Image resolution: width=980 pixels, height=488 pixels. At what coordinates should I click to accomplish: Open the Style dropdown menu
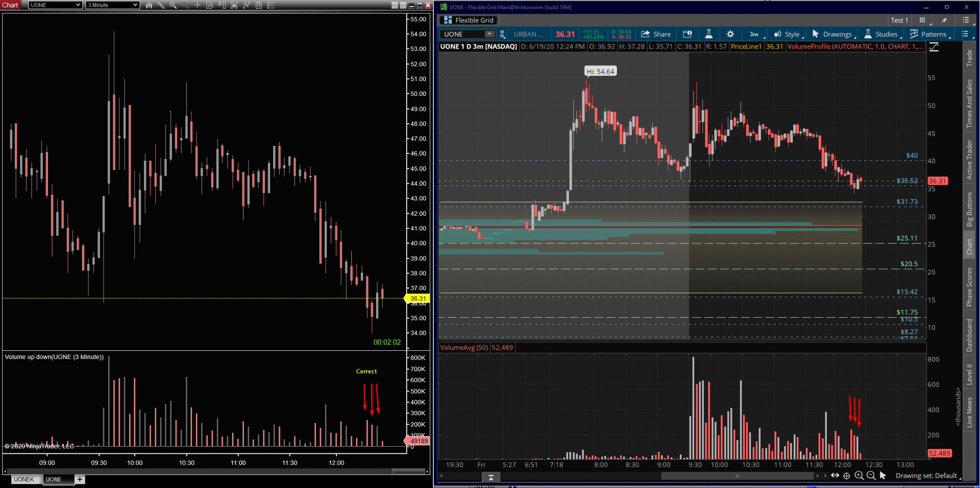pos(789,34)
